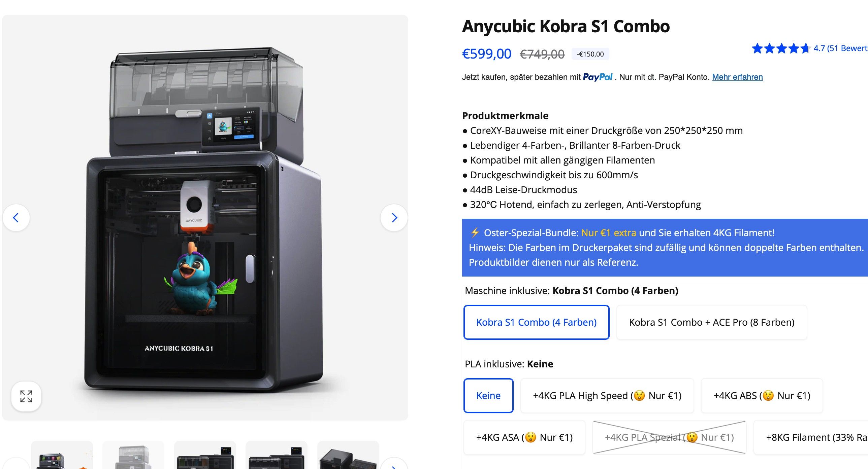Pick the +4KG ABS filament option

pyautogui.click(x=762, y=396)
